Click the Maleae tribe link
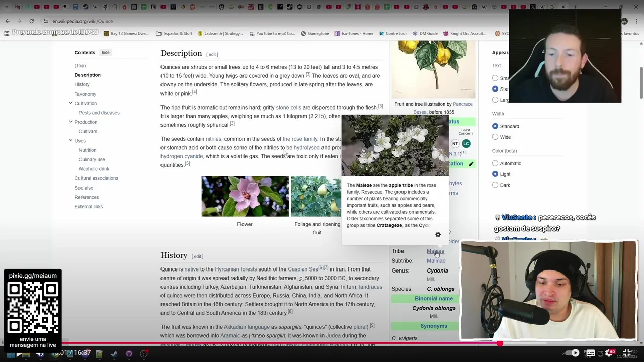Image resolution: width=644 pixels, height=362 pixels. coord(435,251)
